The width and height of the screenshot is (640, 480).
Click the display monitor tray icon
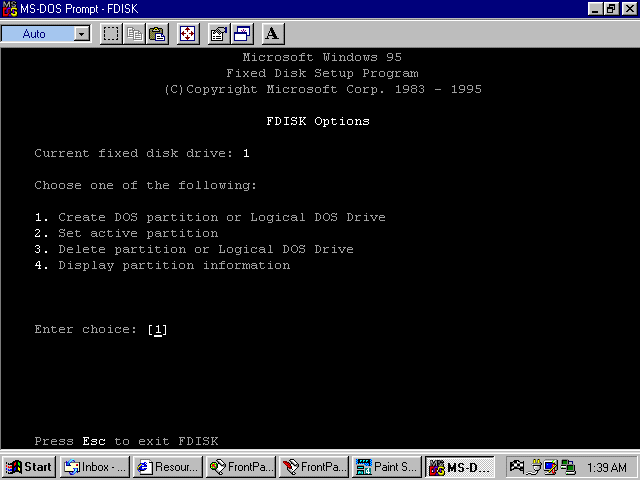coord(551,467)
